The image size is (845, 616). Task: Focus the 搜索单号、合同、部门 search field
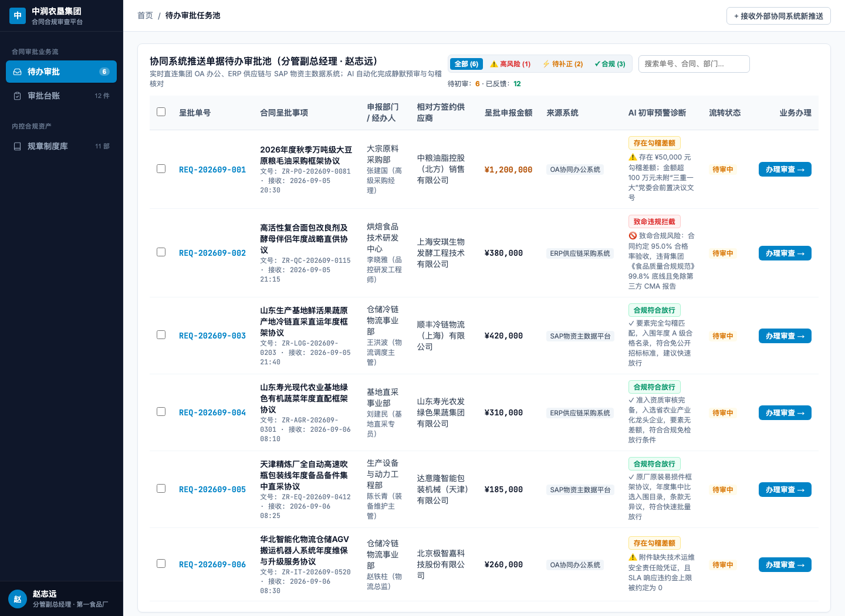pyautogui.click(x=694, y=64)
